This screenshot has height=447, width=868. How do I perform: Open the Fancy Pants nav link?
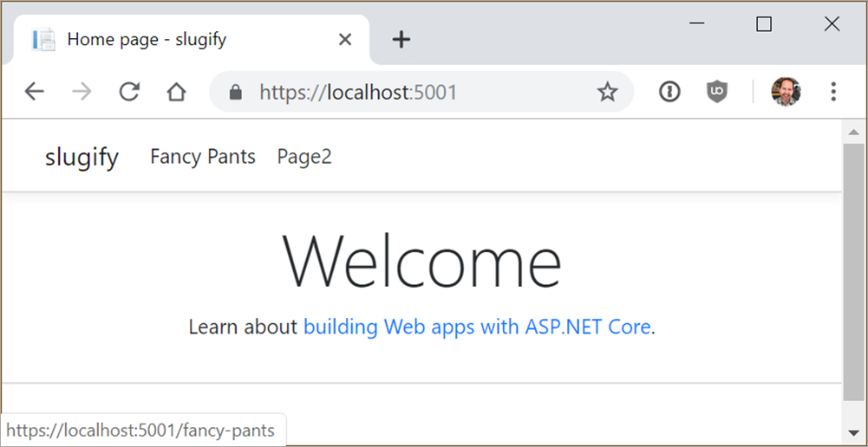tap(203, 157)
